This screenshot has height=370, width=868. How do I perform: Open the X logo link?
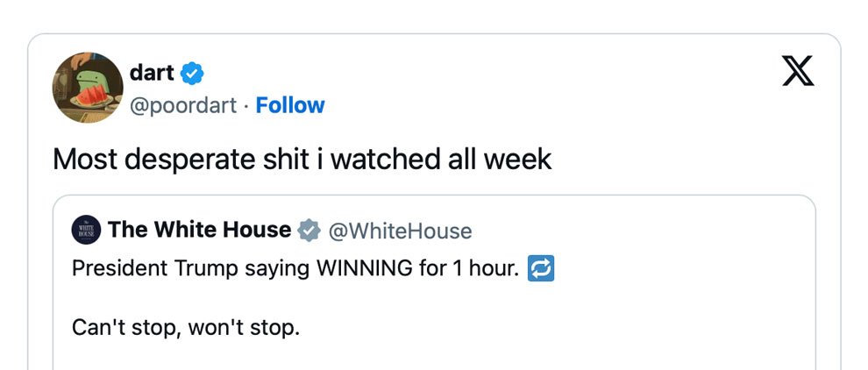[798, 70]
